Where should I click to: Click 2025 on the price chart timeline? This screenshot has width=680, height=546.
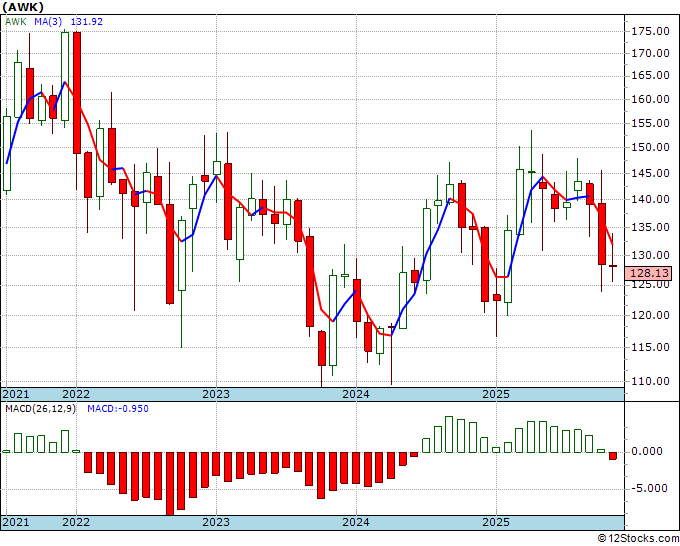(496, 394)
